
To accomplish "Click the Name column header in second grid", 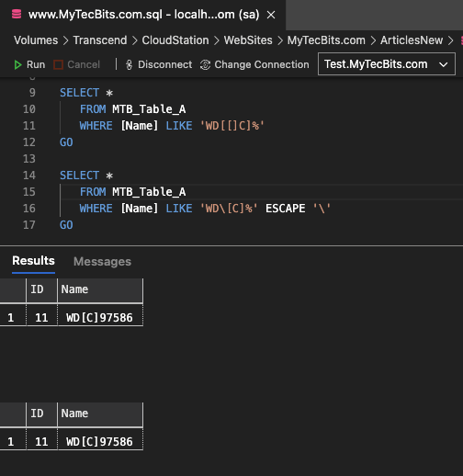I will [100, 414].
